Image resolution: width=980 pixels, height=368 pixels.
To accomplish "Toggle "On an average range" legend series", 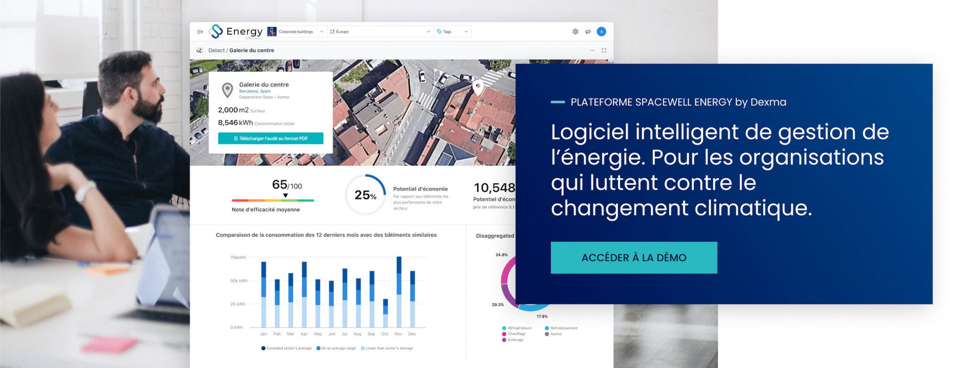I will pyautogui.click(x=336, y=348).
